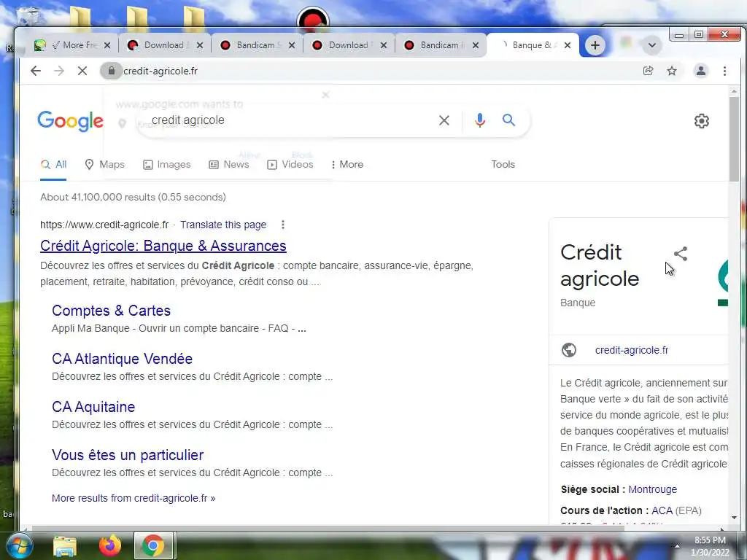747x560 pixels.
Task: Open the tab search dropdown arrow
Action: [x=651, y=45]
